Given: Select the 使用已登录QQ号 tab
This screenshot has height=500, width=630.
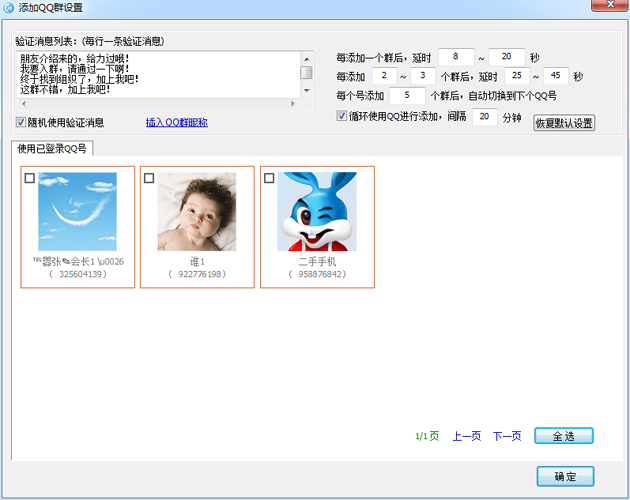Looking at the screenshot, I should (x=52, y=149).
